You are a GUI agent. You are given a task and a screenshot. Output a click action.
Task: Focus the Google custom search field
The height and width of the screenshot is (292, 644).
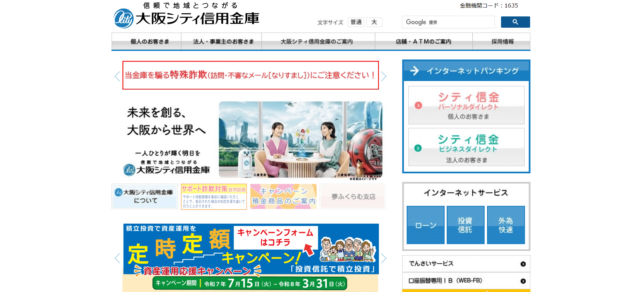pos(448,22)
